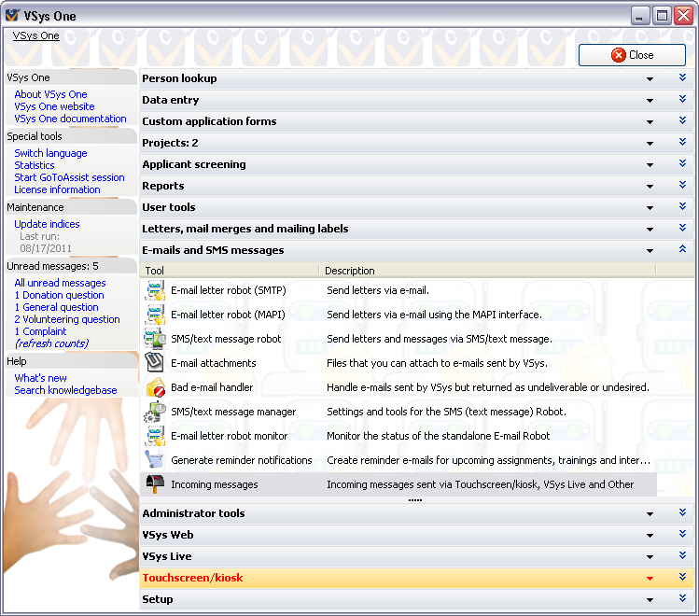This screenshot has width=699, height=616.
Task: Select E-mail attachments row label
Action: [213, 363]
